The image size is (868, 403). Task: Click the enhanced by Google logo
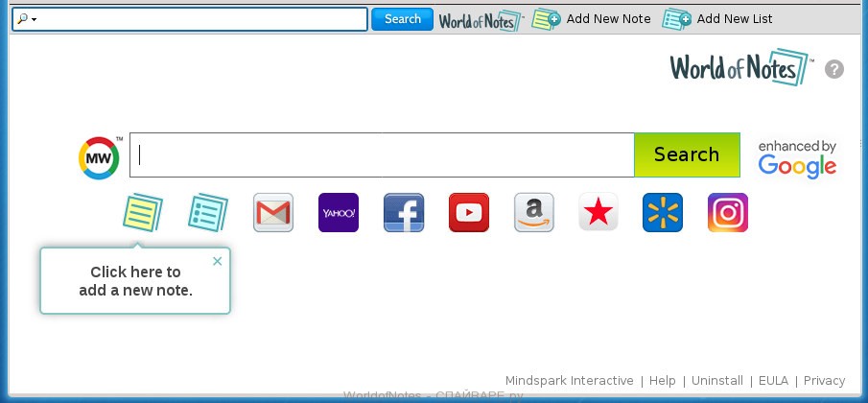(x=797, y=159)
